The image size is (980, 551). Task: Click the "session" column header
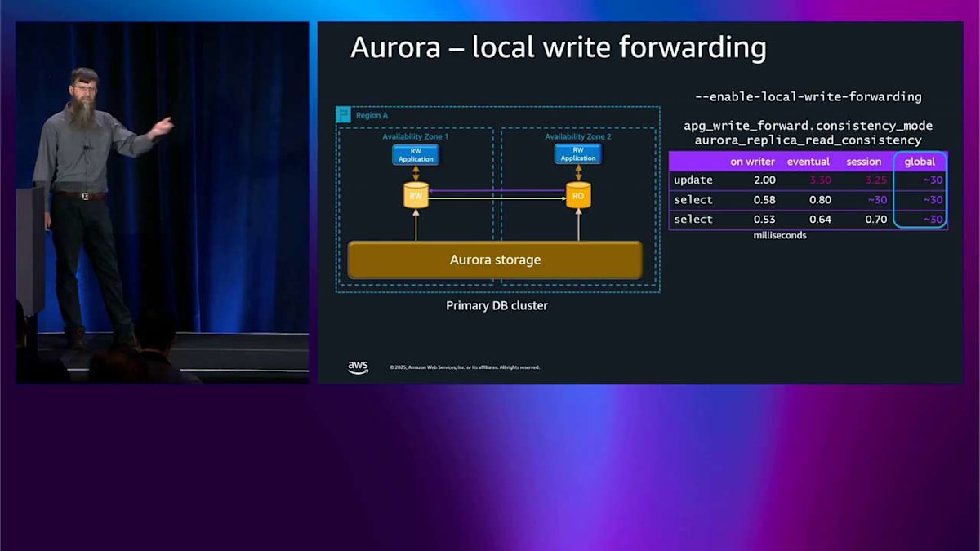click(x=864, y=162)
